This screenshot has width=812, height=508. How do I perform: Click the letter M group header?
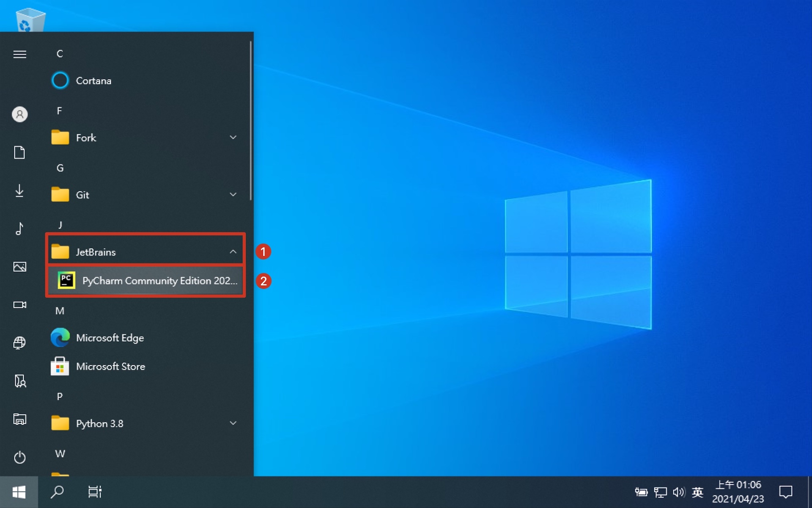60,311
